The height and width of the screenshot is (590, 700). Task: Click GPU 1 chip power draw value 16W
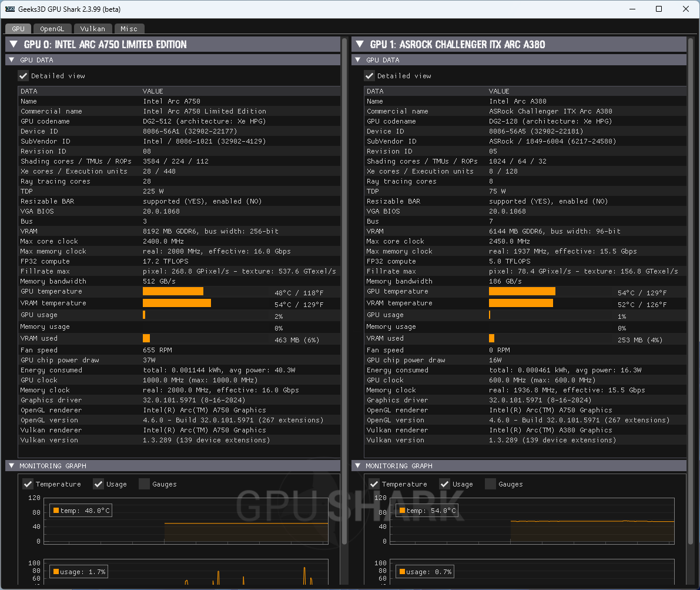click(x=495, y=360)
